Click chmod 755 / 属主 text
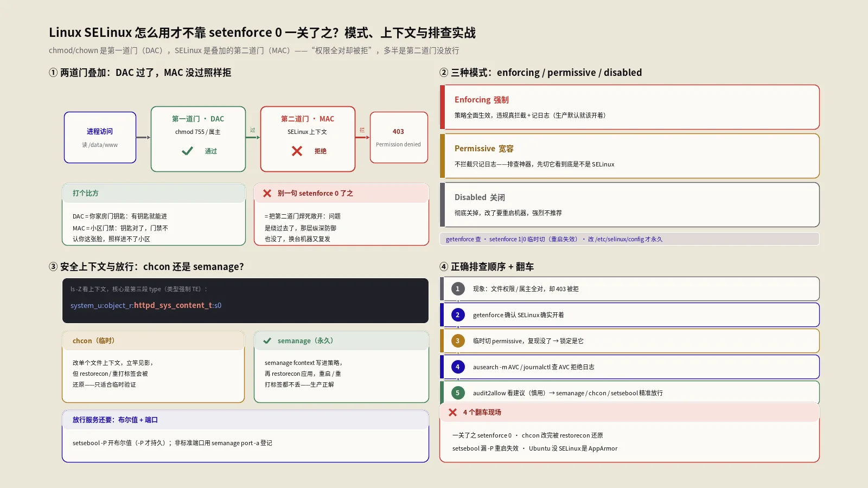Image resolution: width=868 pixels, height=488 pixels. click(x=198, y=132)
